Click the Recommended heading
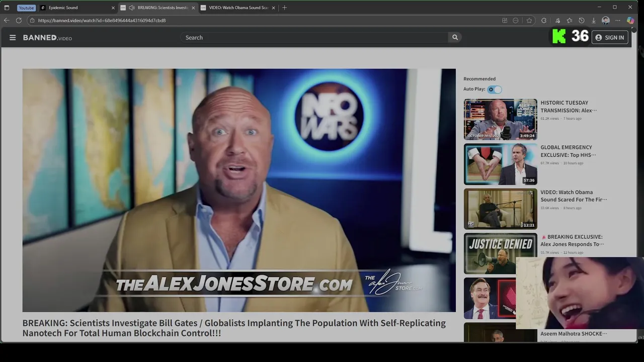 tap(479, 79)
